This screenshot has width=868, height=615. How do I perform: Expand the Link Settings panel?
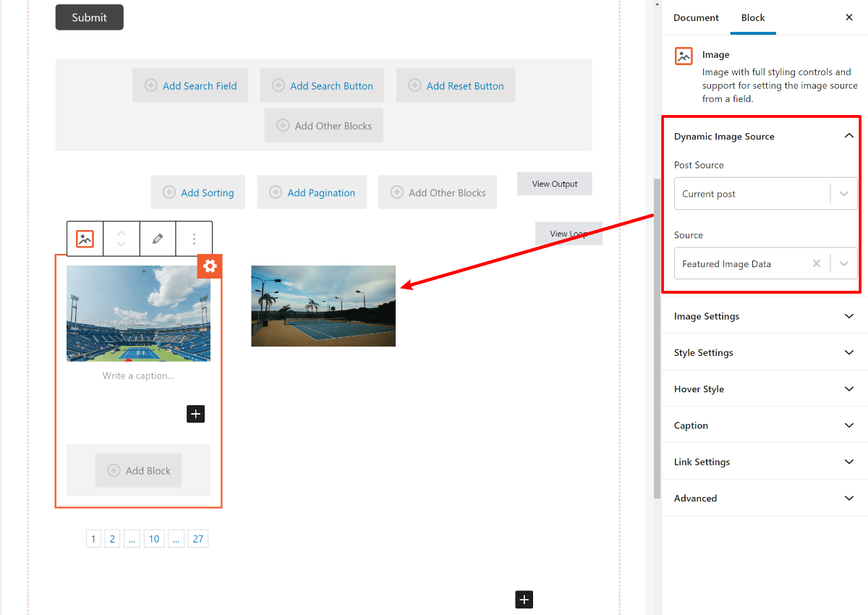click(765, 462)
